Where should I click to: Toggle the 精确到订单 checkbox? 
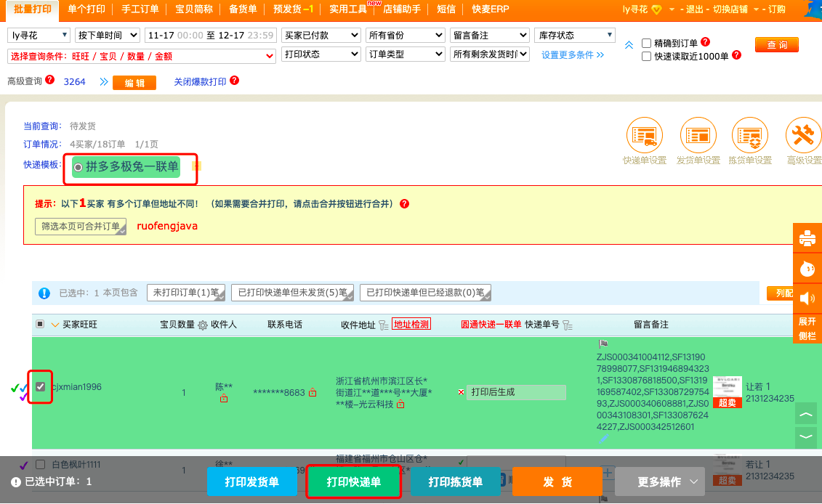point(646,43)
